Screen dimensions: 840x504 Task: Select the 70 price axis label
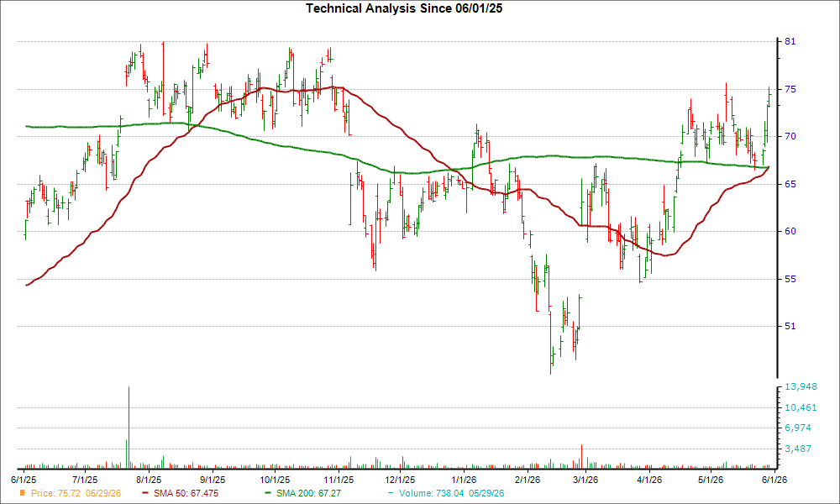coord(790,137)
